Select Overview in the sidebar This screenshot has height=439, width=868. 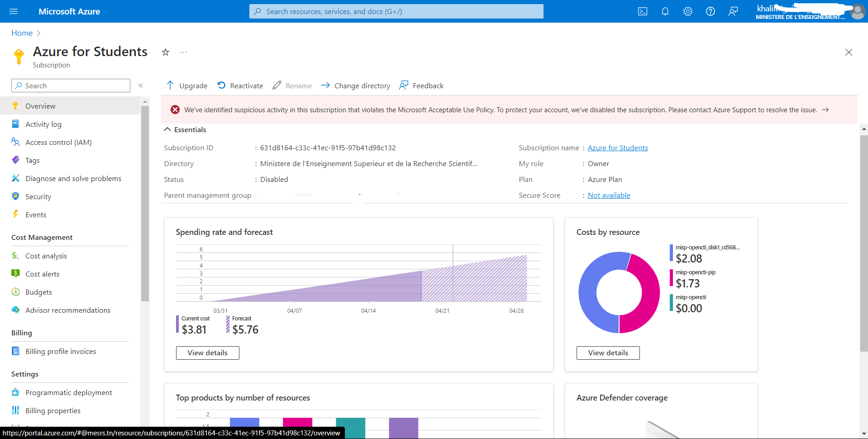[70, 106]
